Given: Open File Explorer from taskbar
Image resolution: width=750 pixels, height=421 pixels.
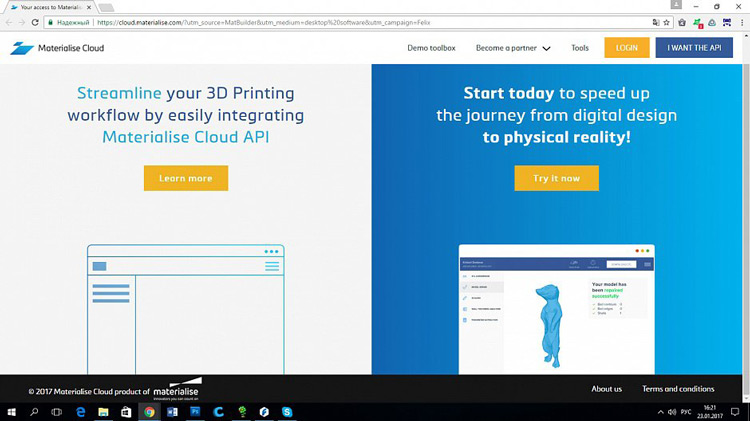Looking at the screenshot, I should 103,412.
